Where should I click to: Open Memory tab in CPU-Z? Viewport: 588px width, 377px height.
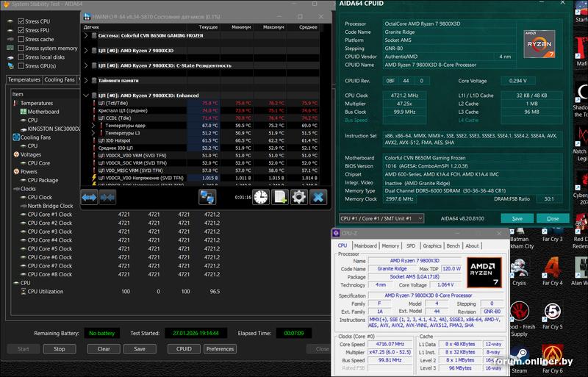coord(390,245)
